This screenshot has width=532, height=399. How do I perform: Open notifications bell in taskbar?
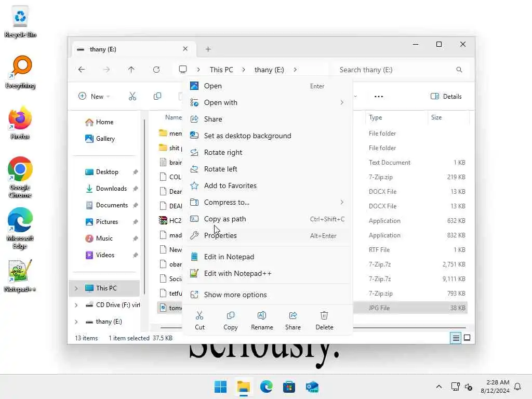[x=517, y=387]
